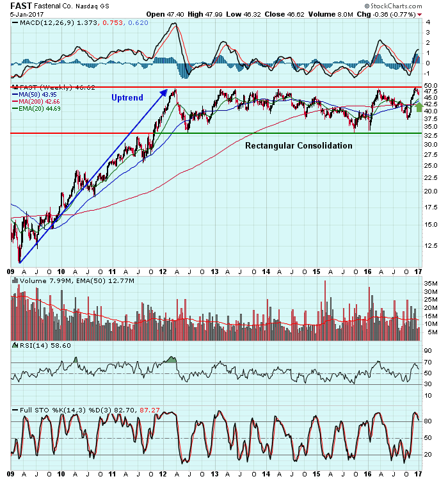448x479 pixels.
Task: Click the Low 46.32 value
Action: 243,14
